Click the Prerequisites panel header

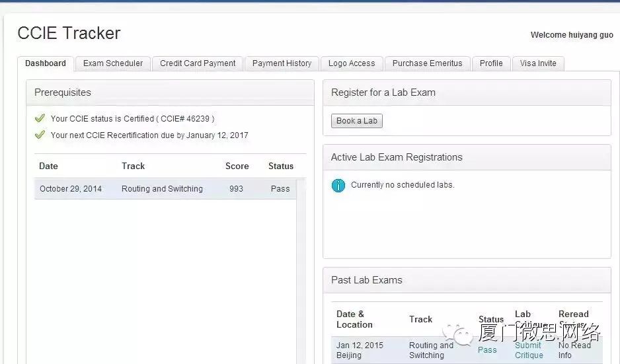170,92
